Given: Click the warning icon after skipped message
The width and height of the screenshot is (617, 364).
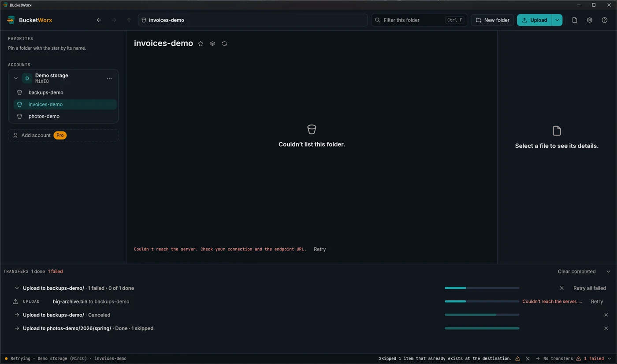Looking at the screenshot, I should (x=518, y=359).
